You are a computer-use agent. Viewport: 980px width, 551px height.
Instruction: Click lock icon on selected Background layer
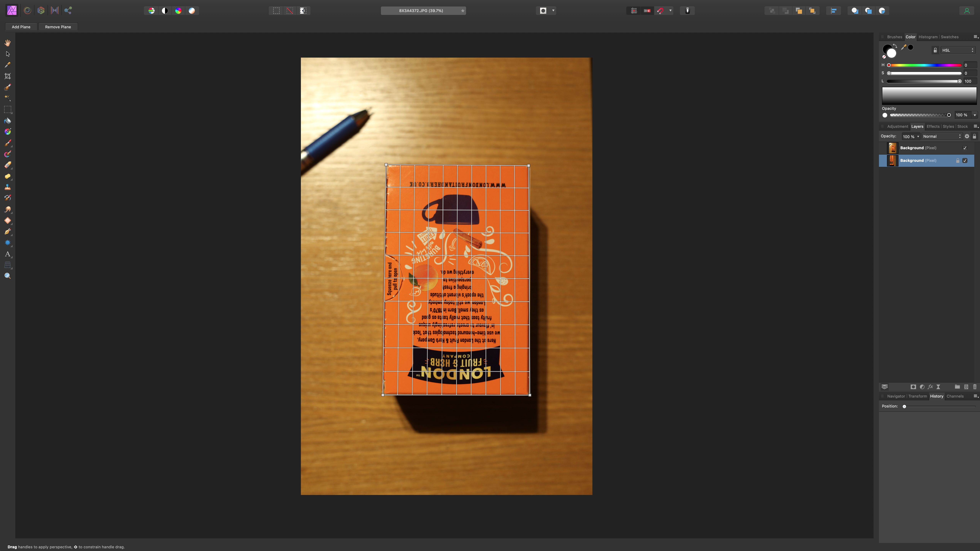[958, 161]
